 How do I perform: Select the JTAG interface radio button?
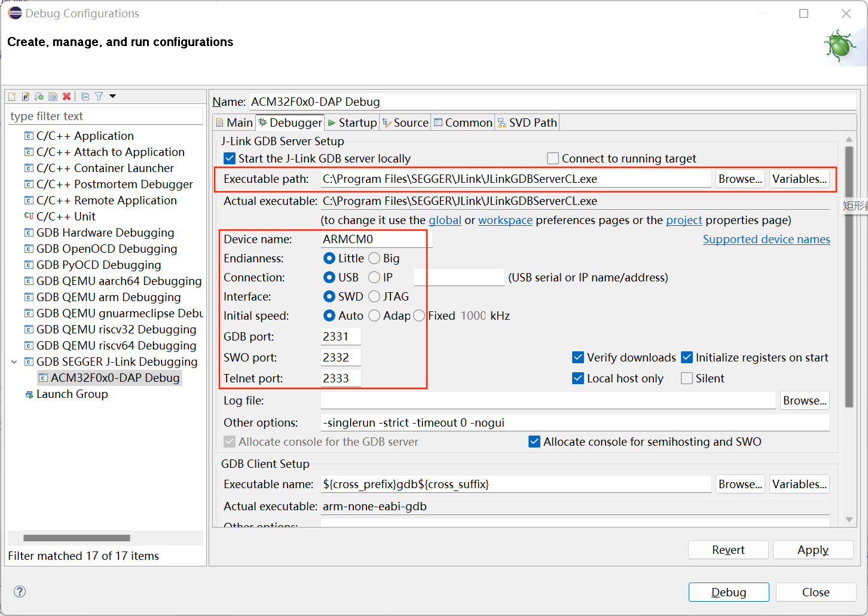coord(374,296)
